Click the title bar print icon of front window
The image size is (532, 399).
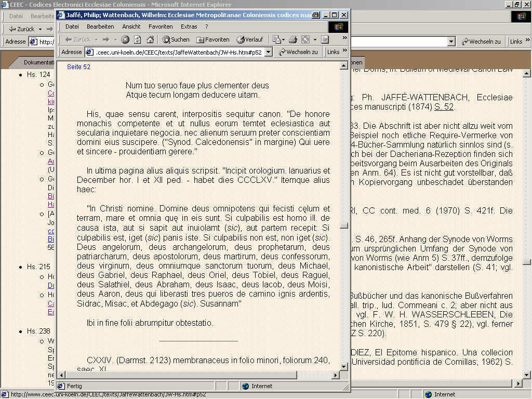(x=315, y=15)
